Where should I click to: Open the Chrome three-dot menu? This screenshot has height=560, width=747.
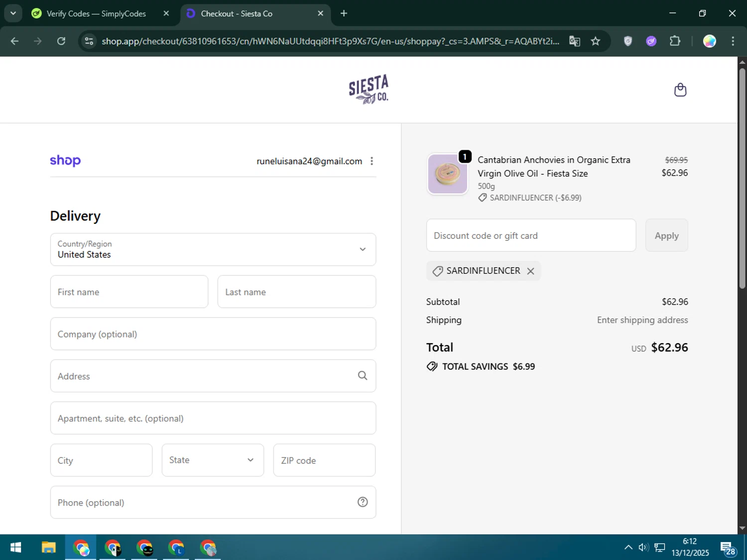733,41
